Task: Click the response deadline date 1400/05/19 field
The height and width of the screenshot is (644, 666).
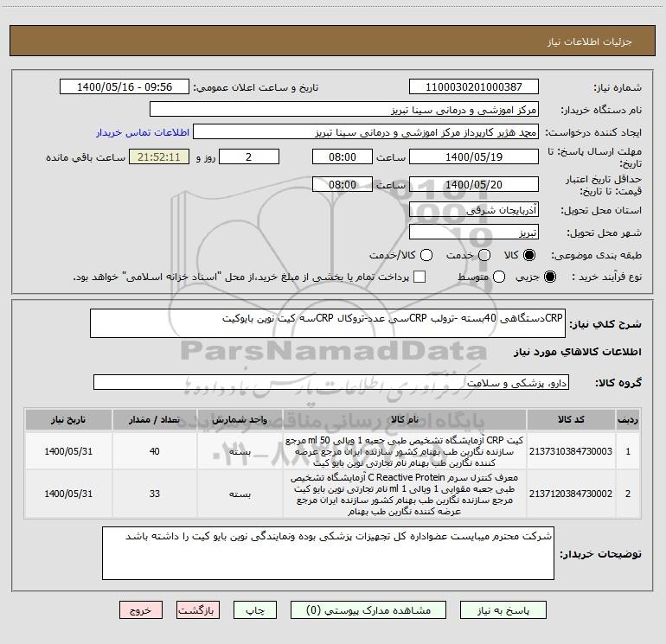Action: pos(474,156)
